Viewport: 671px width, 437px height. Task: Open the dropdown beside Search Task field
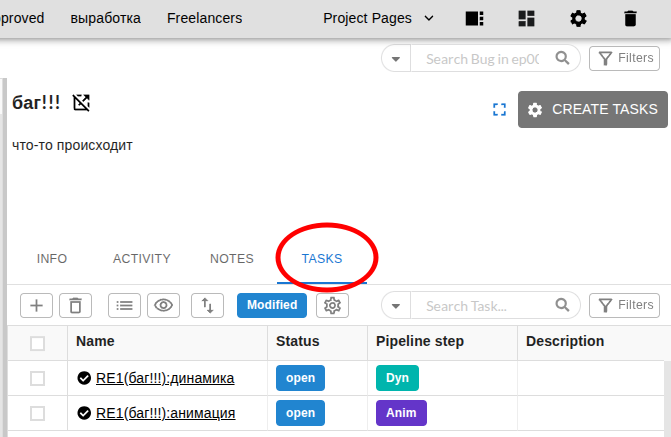click(396, 306)
